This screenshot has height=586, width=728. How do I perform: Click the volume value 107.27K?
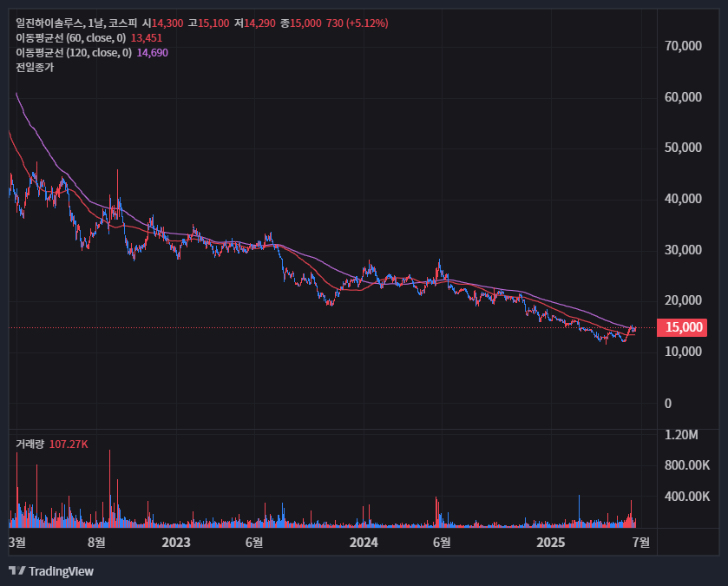69,444
